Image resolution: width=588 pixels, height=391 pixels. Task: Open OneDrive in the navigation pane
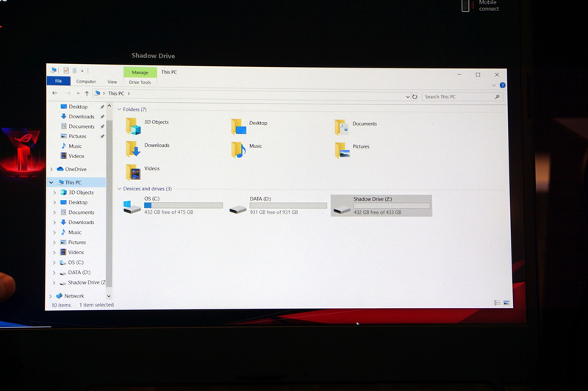[x=76, y=169]
